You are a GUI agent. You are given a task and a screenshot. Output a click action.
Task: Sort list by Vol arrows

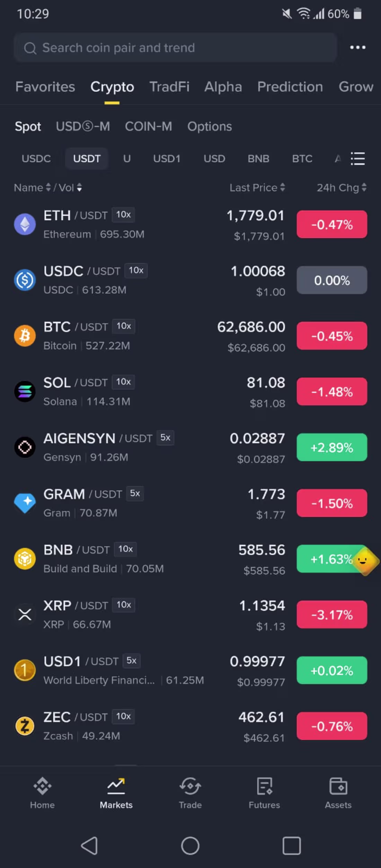click(x=79, y=188)
